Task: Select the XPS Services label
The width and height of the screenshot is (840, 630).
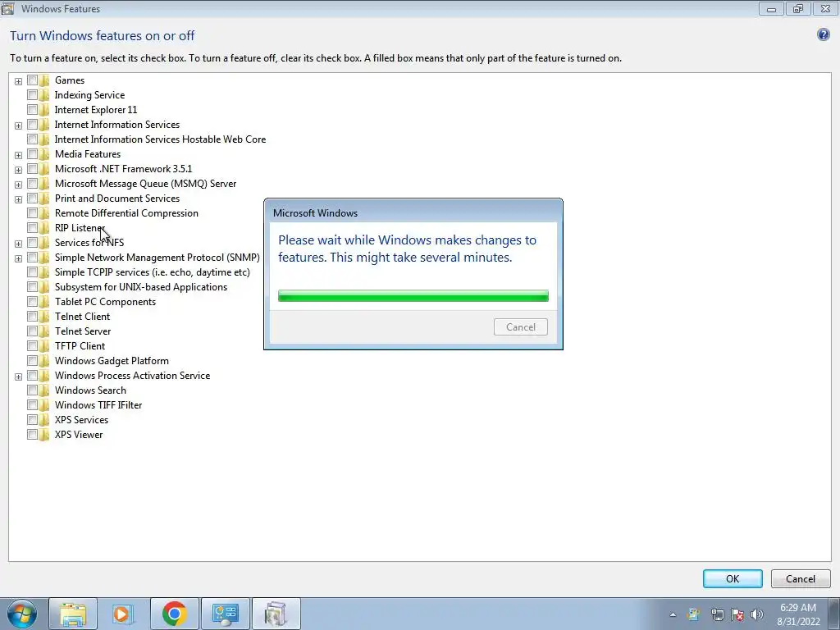Action: (x=81, y=420)
